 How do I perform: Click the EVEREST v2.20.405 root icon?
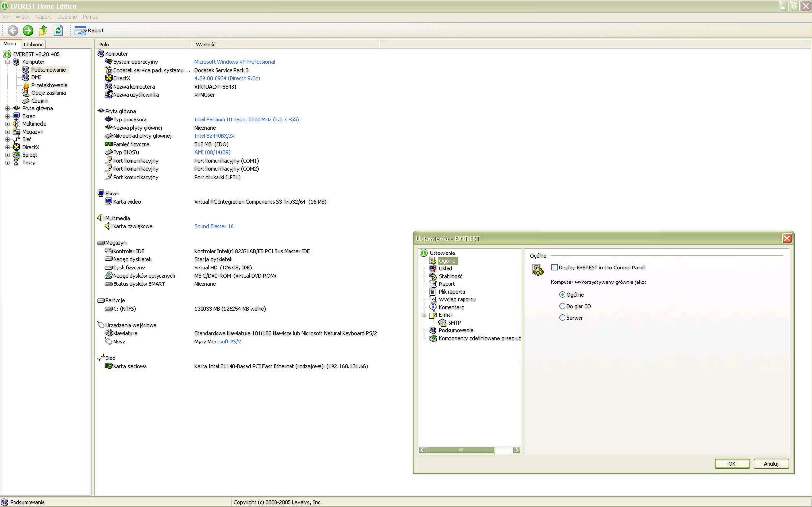pos(7,54)
